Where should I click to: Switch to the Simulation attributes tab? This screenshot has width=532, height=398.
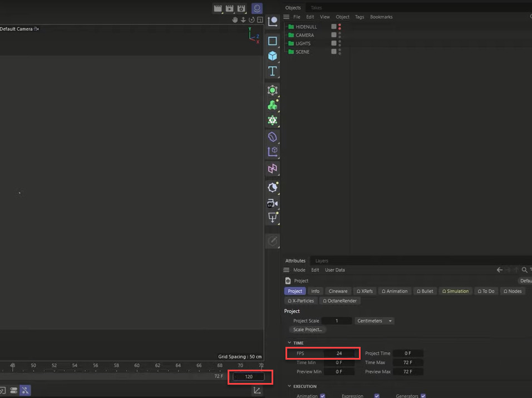point(455,291)
